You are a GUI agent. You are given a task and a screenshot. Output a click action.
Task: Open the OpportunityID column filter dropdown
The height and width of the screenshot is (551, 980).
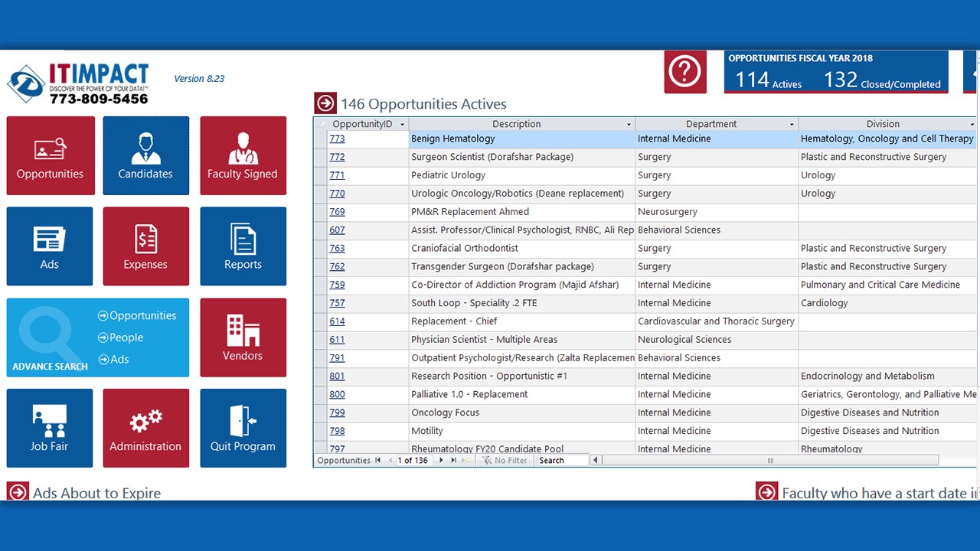click(402, 125)
